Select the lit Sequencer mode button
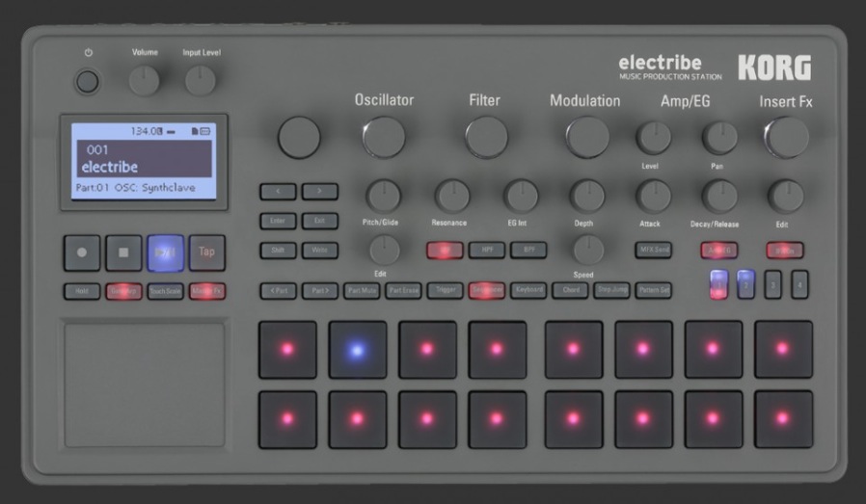 coord(487,290)
